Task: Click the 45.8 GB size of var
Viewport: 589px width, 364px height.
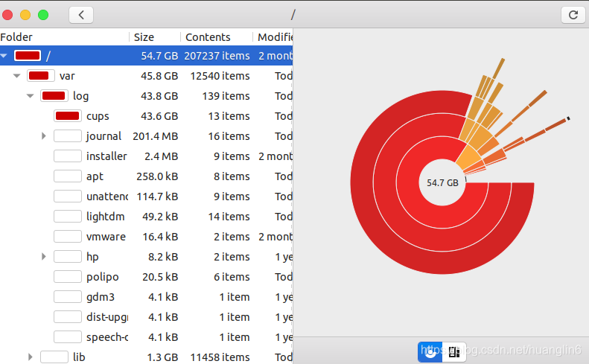Action: 159,76
